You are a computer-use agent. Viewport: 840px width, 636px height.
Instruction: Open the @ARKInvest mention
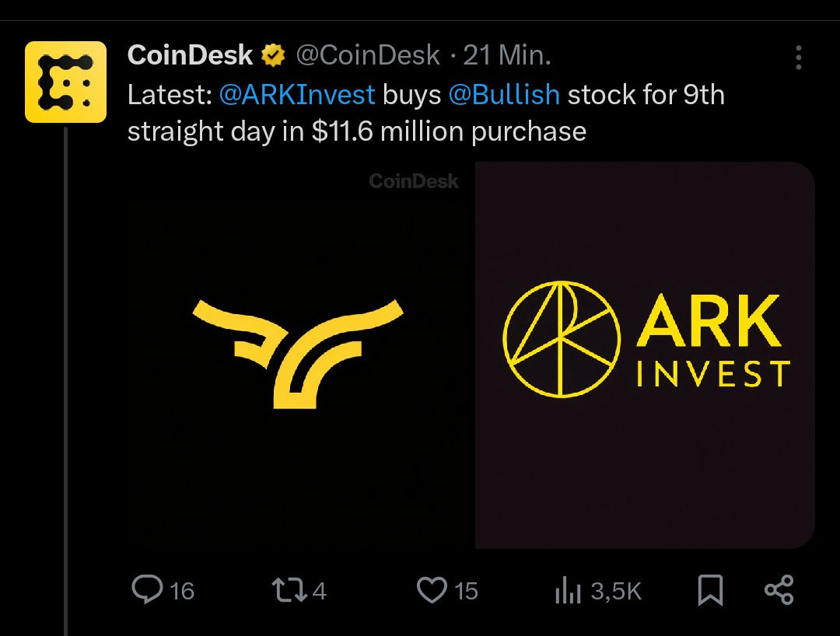[x=297, y=95]
